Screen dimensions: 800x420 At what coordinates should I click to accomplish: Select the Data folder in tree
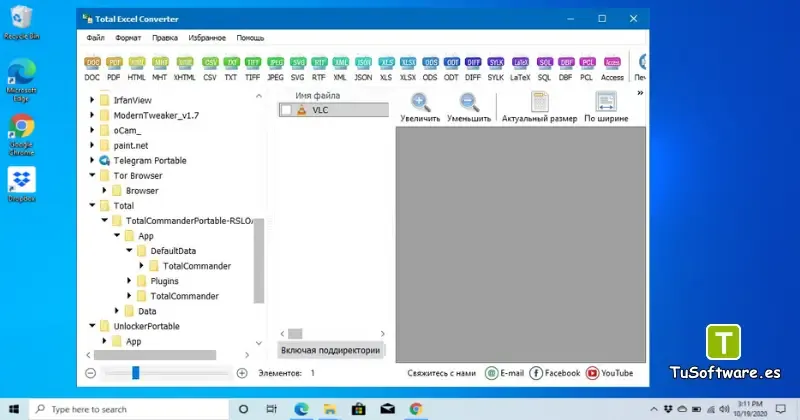[x=147, y=311]
